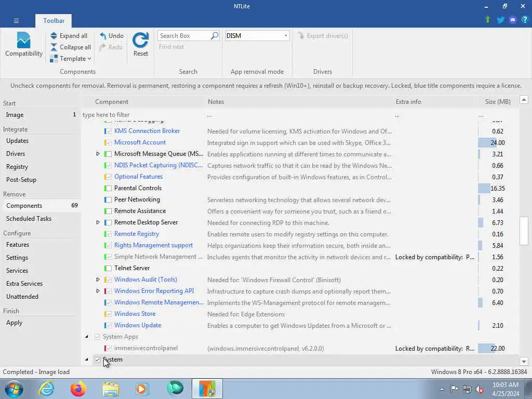Collapse the System Apps group

pos(87,337)
